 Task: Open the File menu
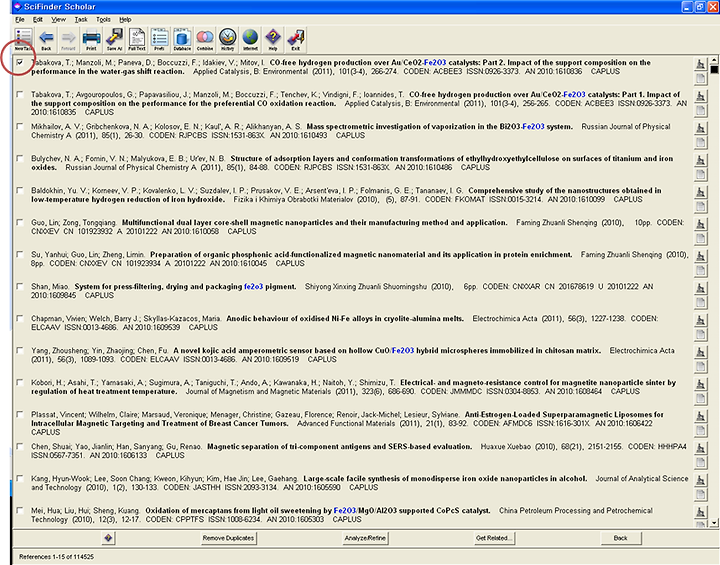[x=20, y=20]
